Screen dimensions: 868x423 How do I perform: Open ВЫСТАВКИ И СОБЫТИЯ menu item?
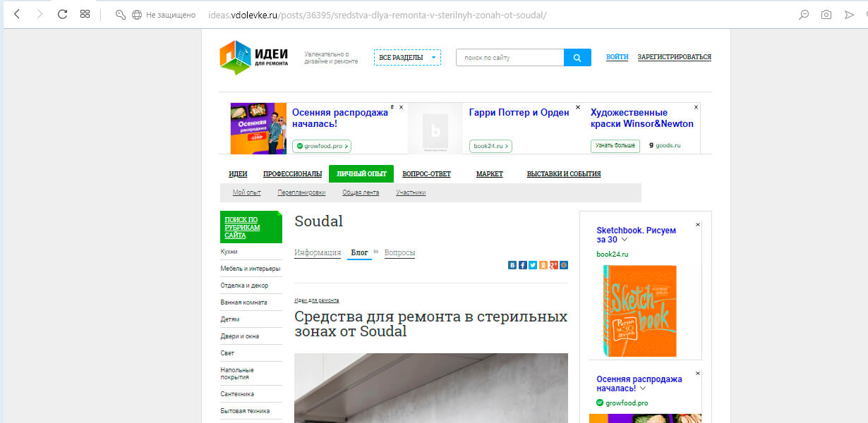(x=564, y=174)
